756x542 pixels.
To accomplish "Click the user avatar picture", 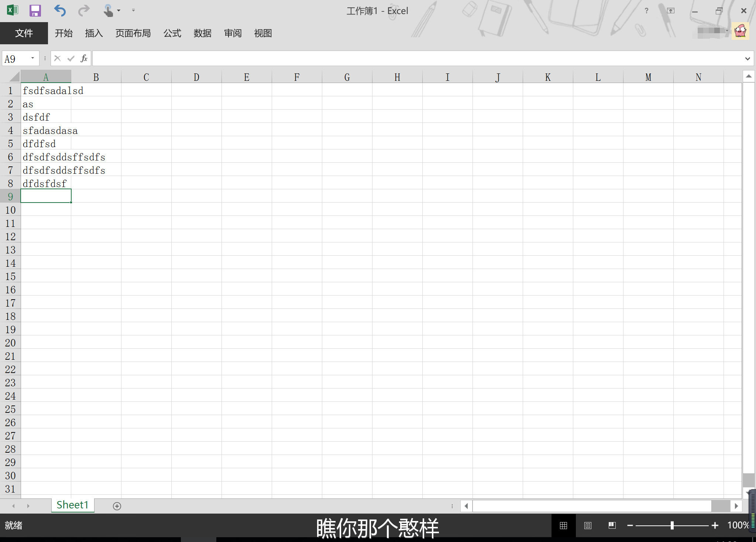I will (x=740, y=31).
